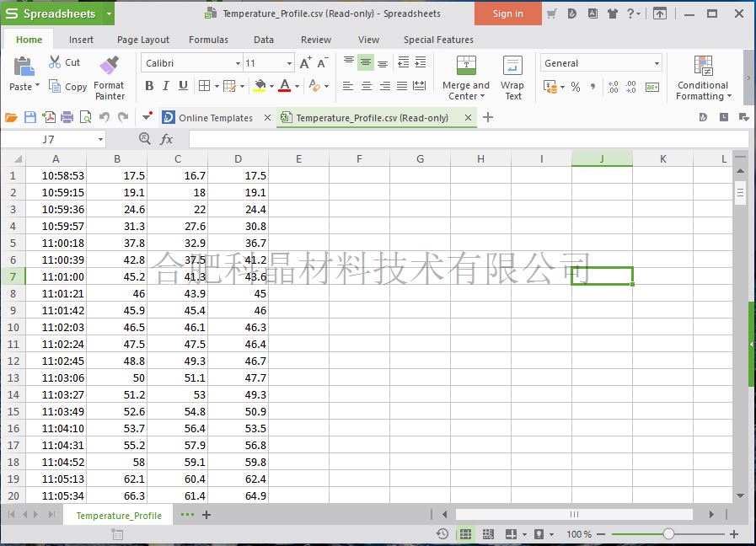
Task: Open the Page Layout ribbon tab
Action: point(142,40)
